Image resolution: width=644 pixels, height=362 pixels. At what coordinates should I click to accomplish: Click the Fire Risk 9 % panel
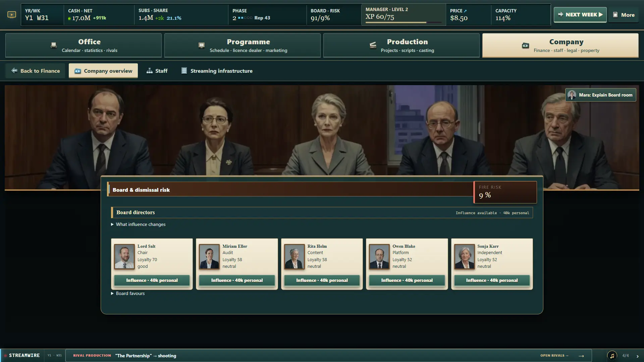[x=505, y=192]
